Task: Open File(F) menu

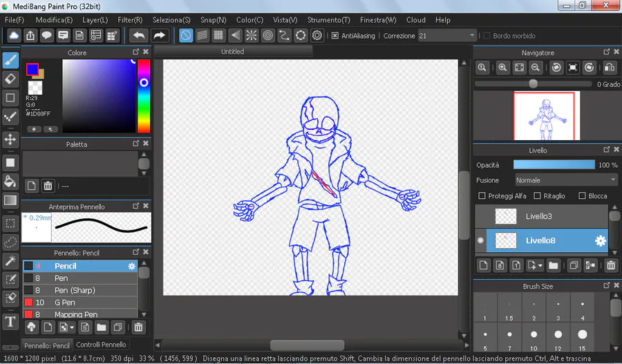Action: point(15,20)
